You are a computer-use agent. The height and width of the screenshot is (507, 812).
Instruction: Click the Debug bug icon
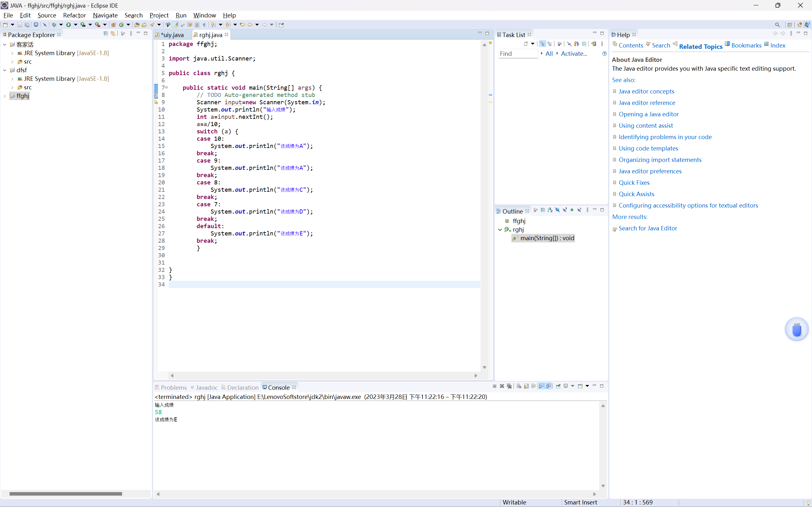(54, 24)
